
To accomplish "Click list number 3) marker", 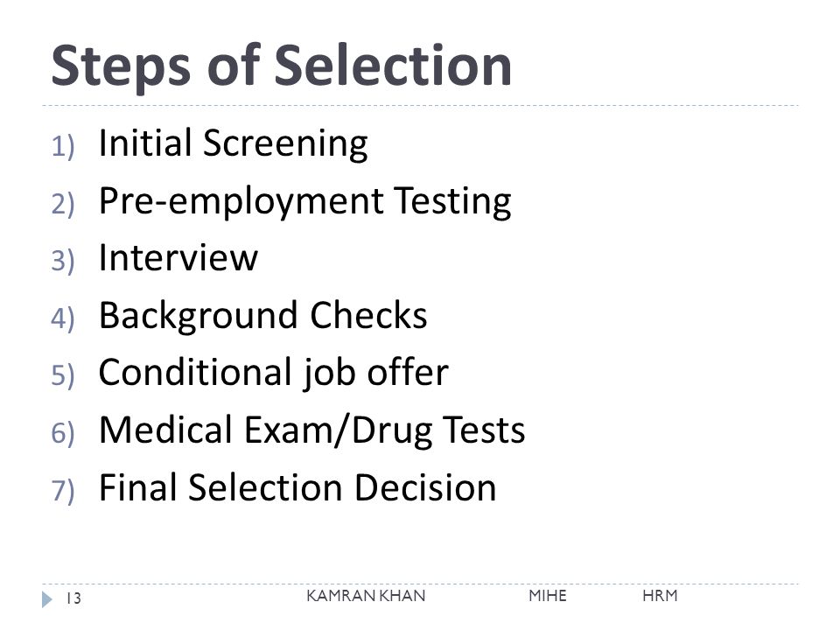I will (x=63, y=262).
